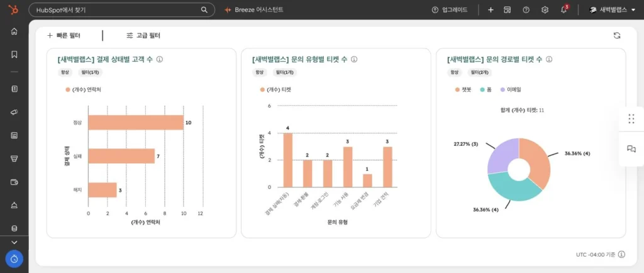
Task: Click the UTC -04:00 기준 text
Action: tap(596, 255)
